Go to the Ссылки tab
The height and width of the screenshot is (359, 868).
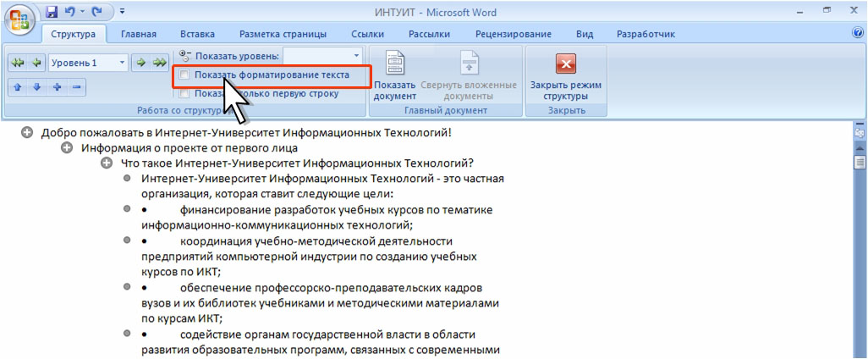pos(367,35)
